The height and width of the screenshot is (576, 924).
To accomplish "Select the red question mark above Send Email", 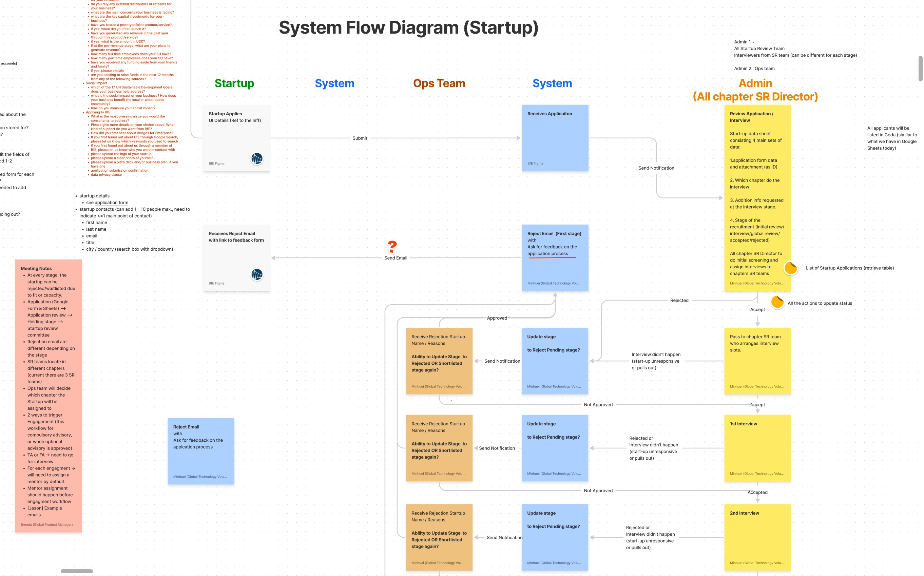I will pos(392,247).
